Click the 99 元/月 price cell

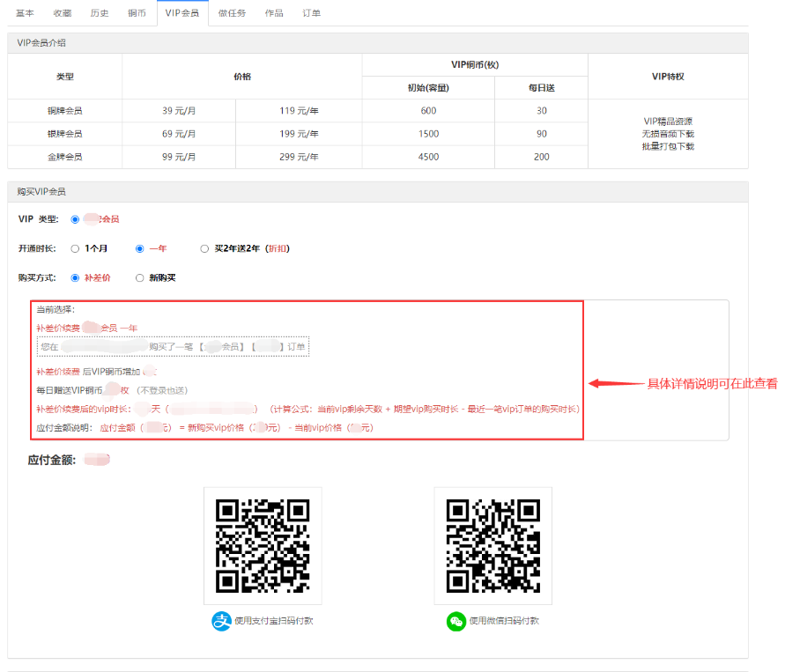pos(179,157)
